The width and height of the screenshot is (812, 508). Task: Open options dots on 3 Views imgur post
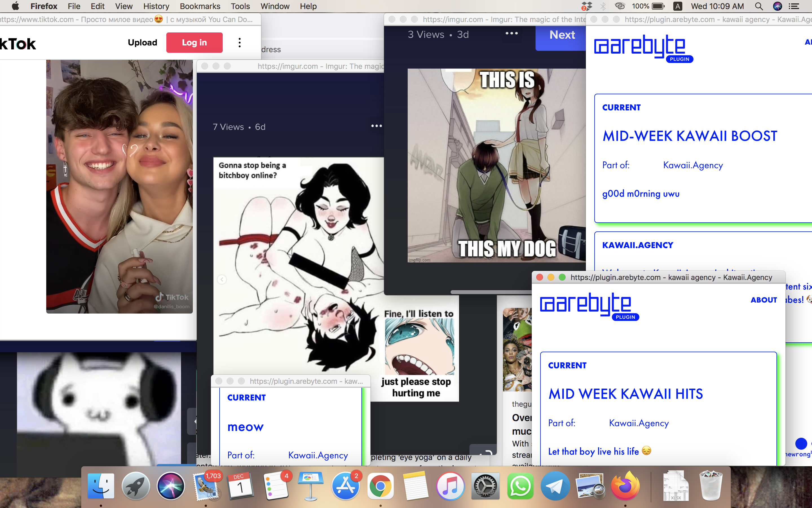511,33
